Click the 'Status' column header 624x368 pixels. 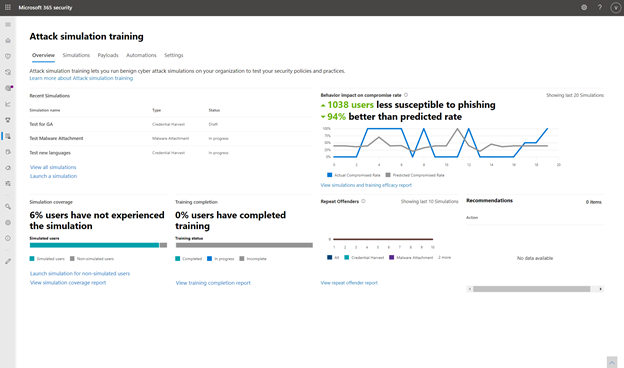[214, 110]
